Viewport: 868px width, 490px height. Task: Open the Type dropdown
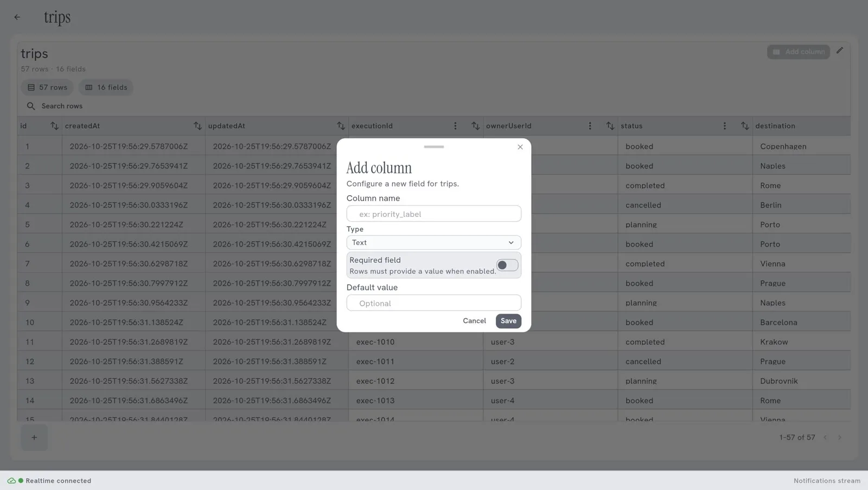click(x=434, y=242)
